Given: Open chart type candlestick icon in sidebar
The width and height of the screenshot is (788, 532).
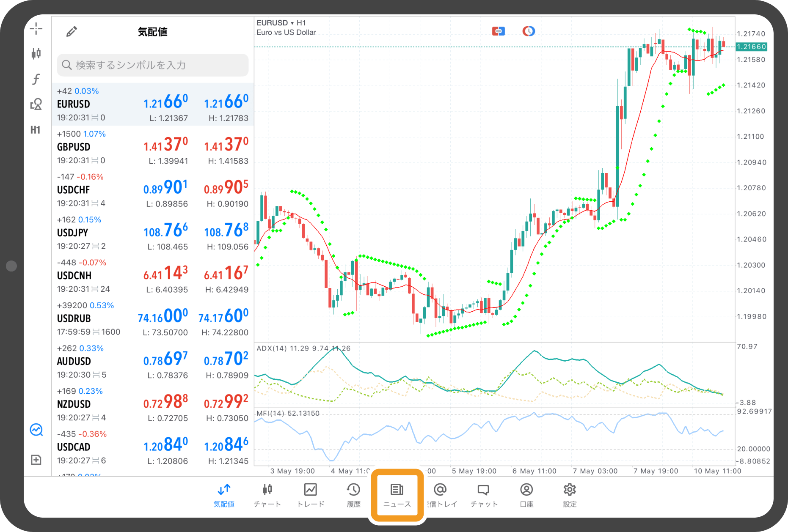Looking at the screenshot, I should point(36,54).
